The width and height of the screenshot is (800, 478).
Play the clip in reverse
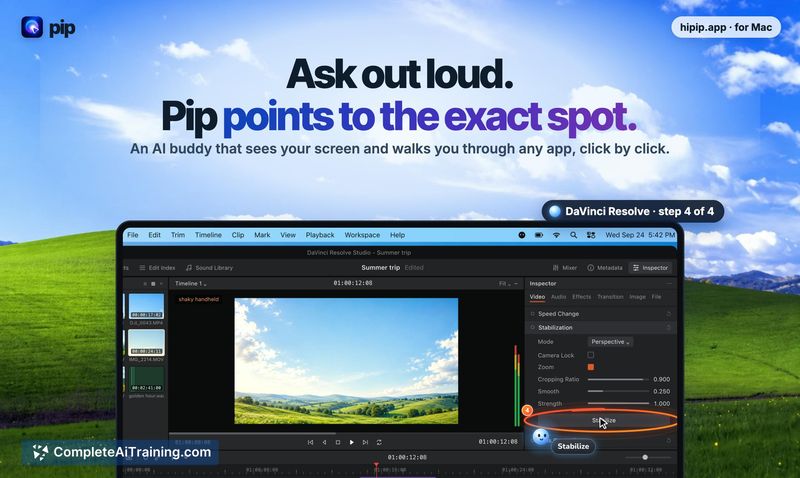tap(324, 442)
